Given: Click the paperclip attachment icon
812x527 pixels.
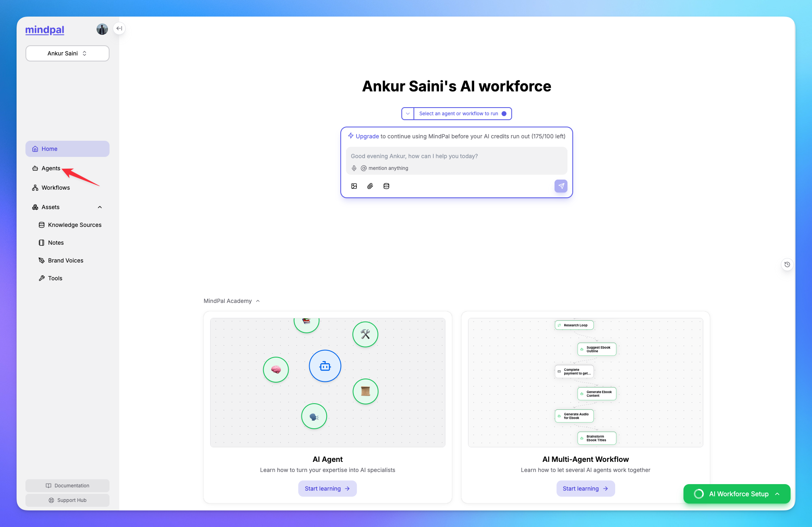Looking at the screenshot, I should pyautogui.click(x=370, y=186).
